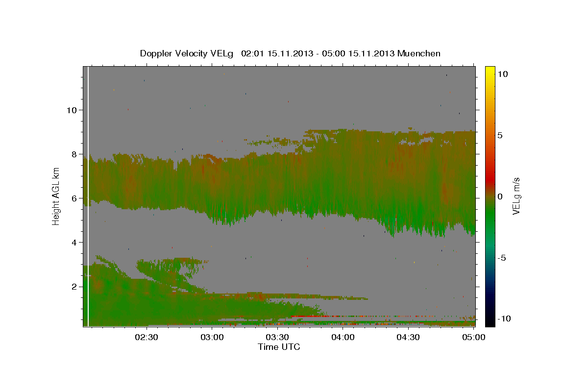Click the white vertical data gap line at plot start
This screenshot has height=392, width=588.
click(x=88, y=196)
